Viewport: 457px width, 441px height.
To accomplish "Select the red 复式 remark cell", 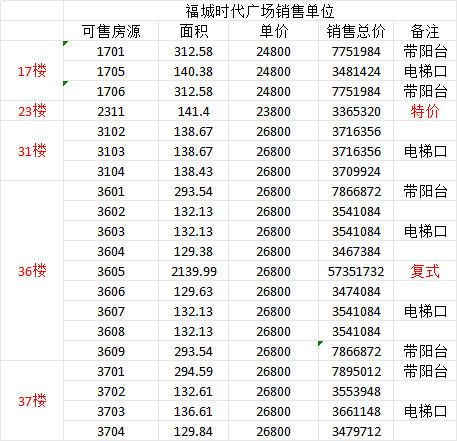I will [x=425, y=271].
